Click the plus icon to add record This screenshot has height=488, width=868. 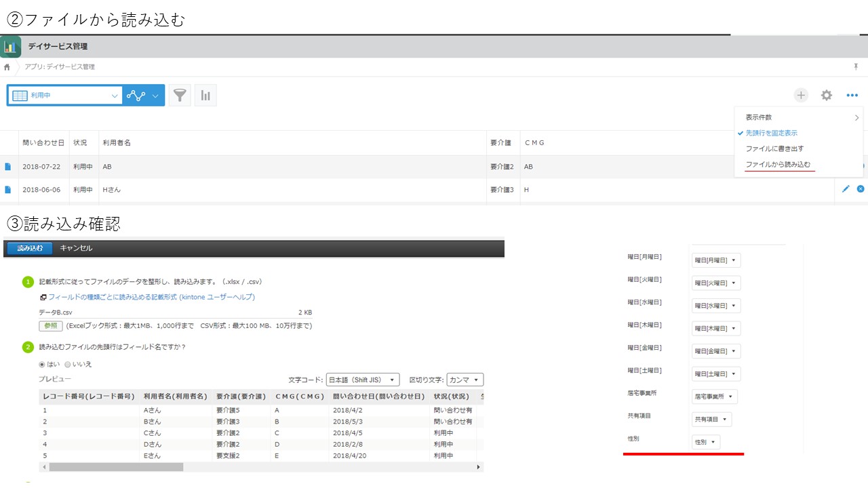[x=802, y=96]
